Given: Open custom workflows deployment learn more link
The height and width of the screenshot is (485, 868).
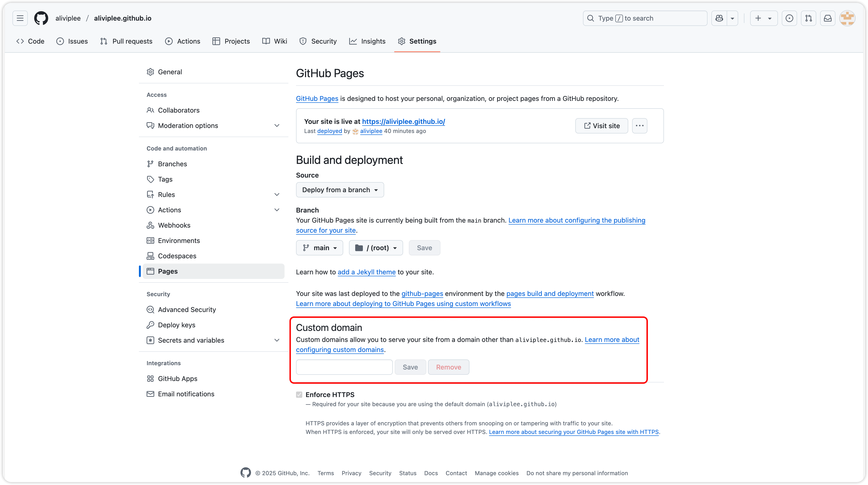Looking at the screenshot, I should point(403,304).
